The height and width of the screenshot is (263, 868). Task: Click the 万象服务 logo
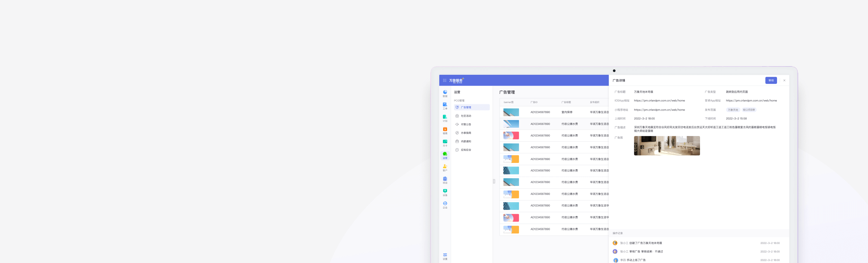(x=457, y=80)
